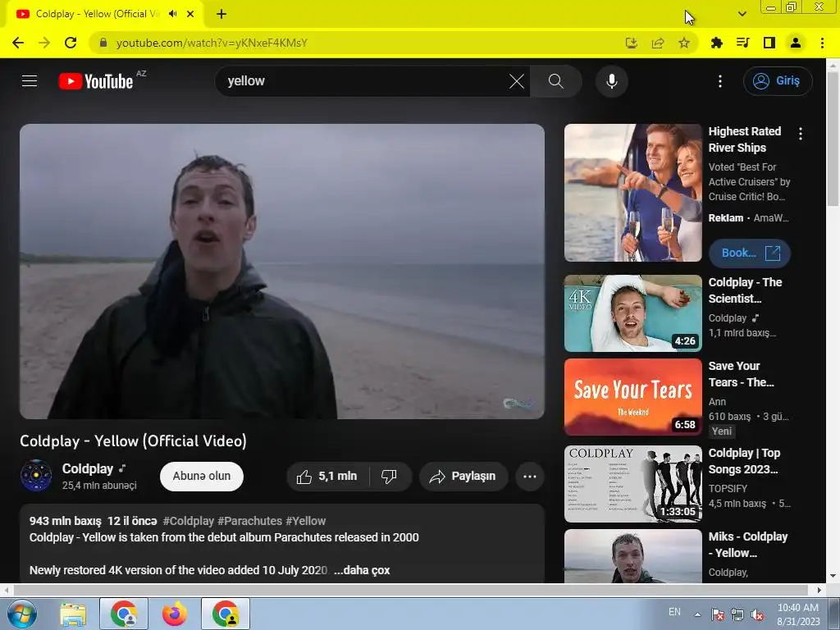Click the horizontal scrollbar at bottom
Image resolution: width=840 pixels, height=630 pixels.
[410, 590]
